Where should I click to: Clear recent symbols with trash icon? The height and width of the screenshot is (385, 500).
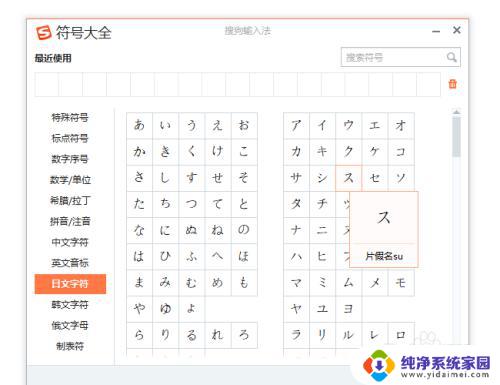pos(452,84)
